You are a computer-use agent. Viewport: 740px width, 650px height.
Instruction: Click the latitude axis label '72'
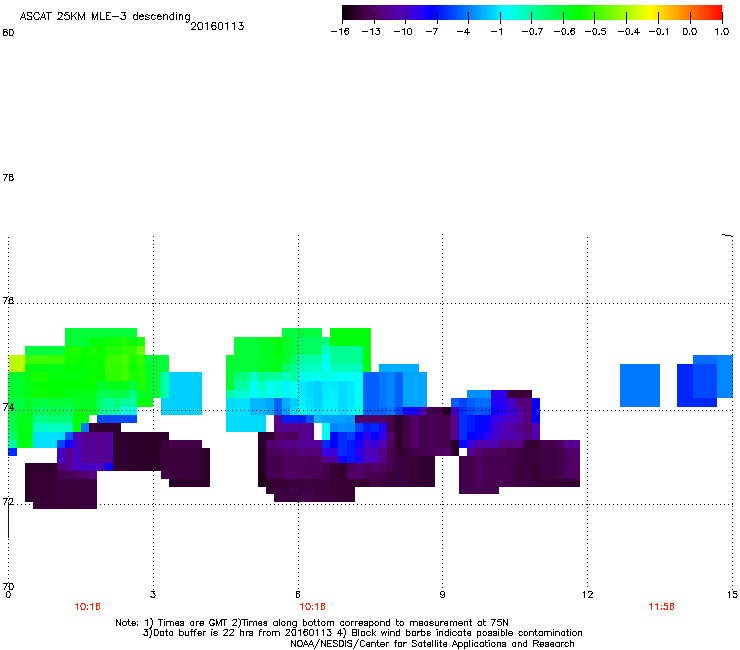pos(8,501)
